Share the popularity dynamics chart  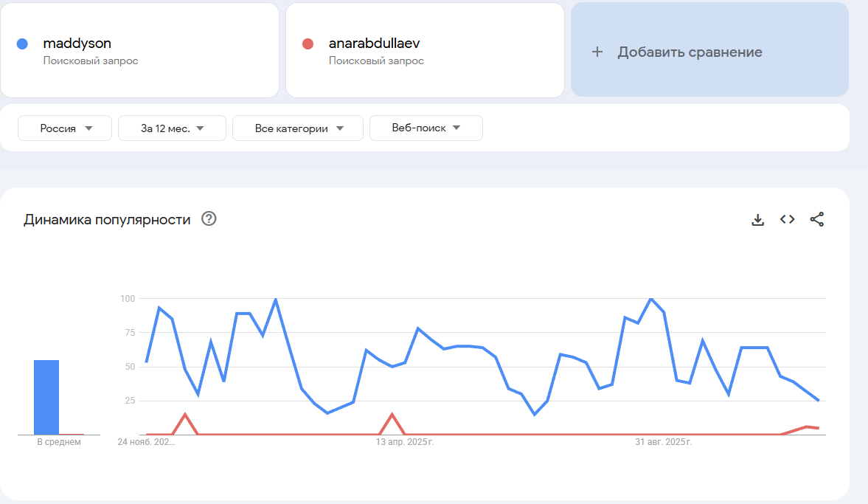817,219
